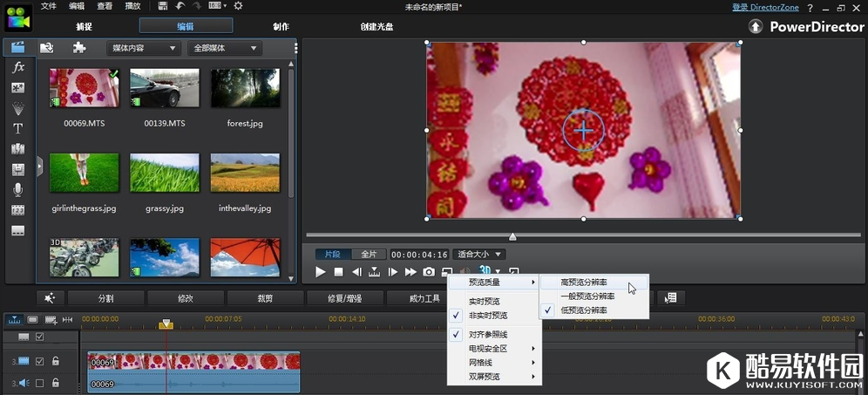This screenshot has width=868, height=395.
Task: Click the Magic tools wand icon
Action: [50, 298]
